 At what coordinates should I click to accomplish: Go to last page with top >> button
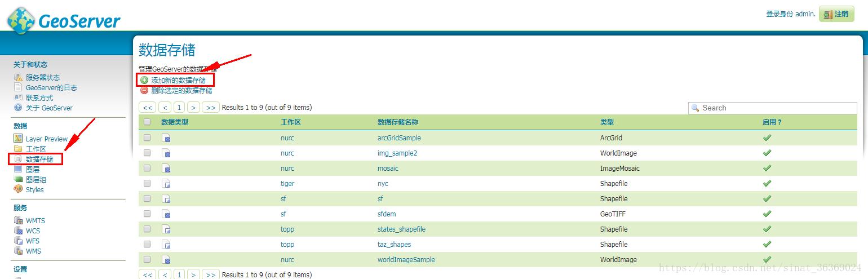211,107
